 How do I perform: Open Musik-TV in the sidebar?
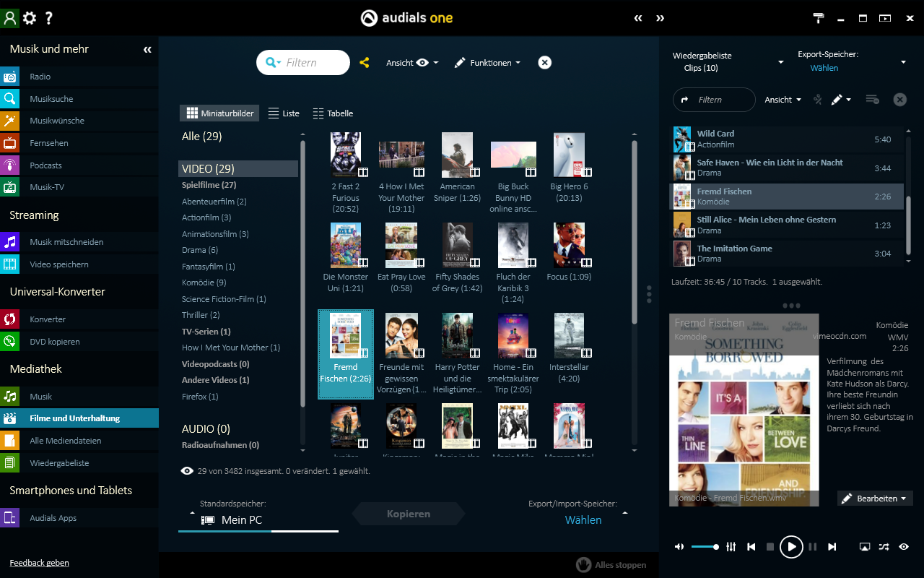[79, 187]
